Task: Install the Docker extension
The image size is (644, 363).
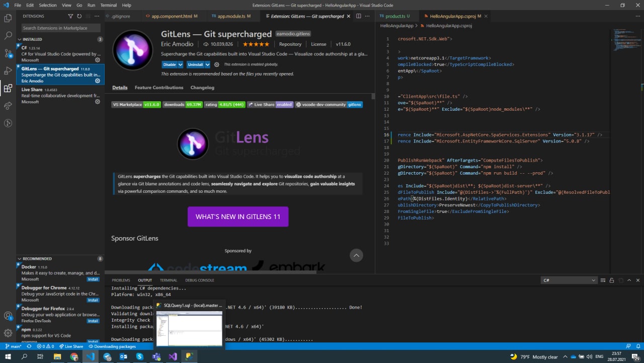Action: (x=93, y=279)
